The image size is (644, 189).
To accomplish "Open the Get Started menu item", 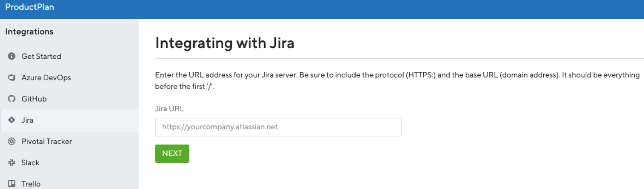I will pos(41,56).
